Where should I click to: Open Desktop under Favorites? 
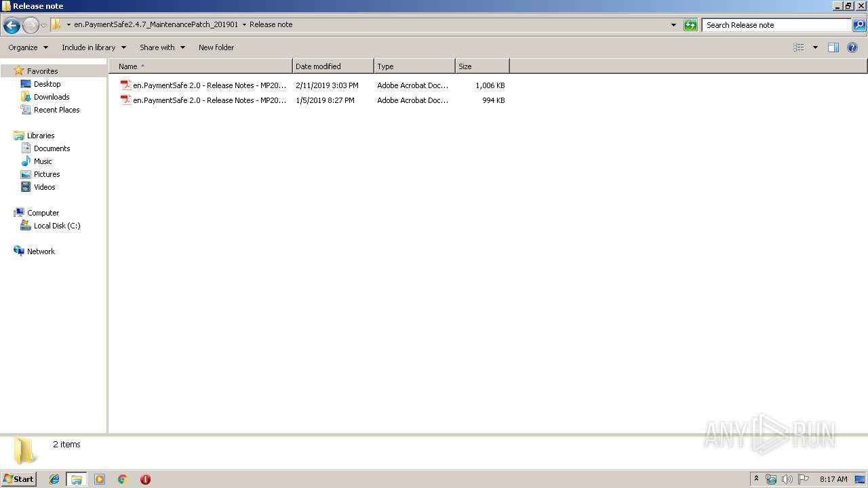point(47,84)
